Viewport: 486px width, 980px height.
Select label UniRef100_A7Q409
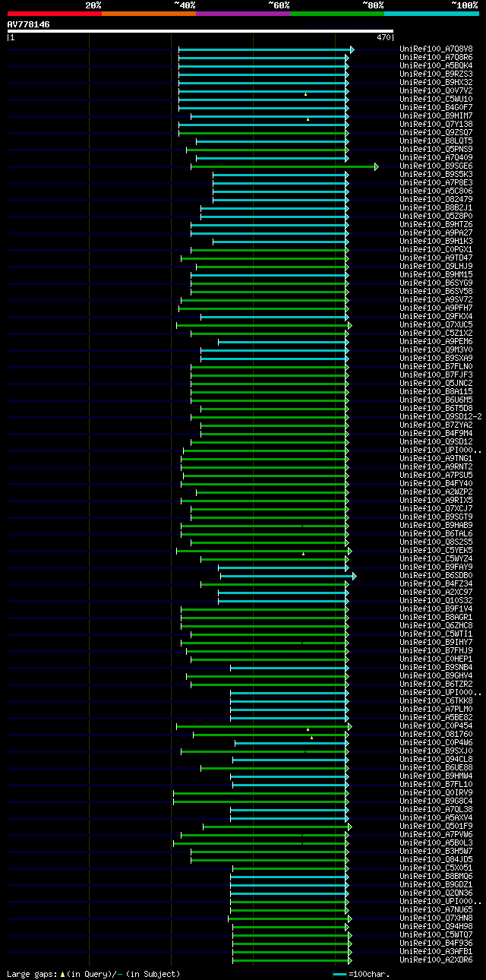click(x=436, y=158)
